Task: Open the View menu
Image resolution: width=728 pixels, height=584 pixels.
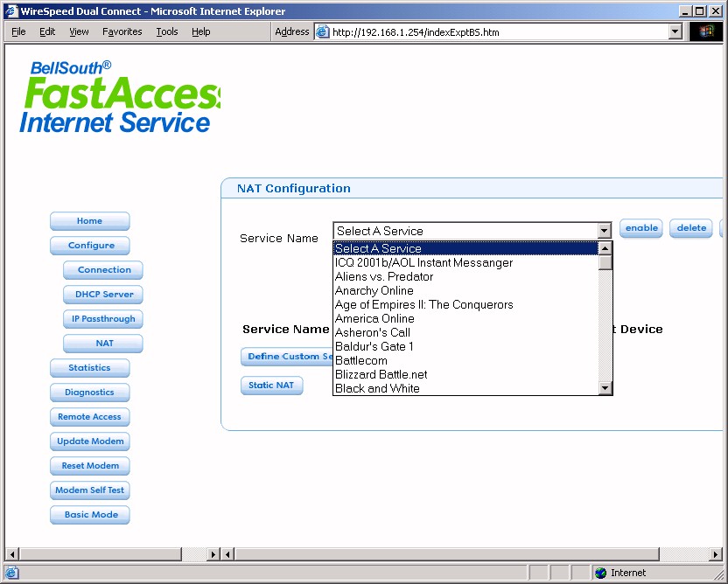Action: click(79, 31)
